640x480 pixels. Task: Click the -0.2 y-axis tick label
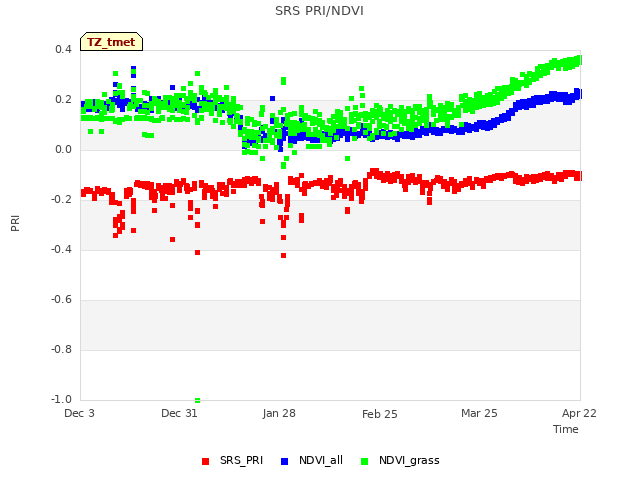(x=61, y=200)
